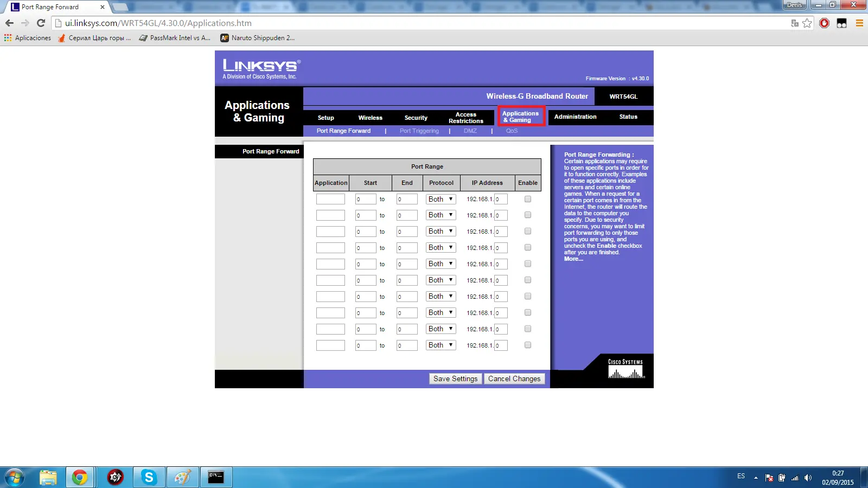Enable the first port range row checkbox
Image resolution: width=868 pixels, height=488 pixels.
[528, 199]
